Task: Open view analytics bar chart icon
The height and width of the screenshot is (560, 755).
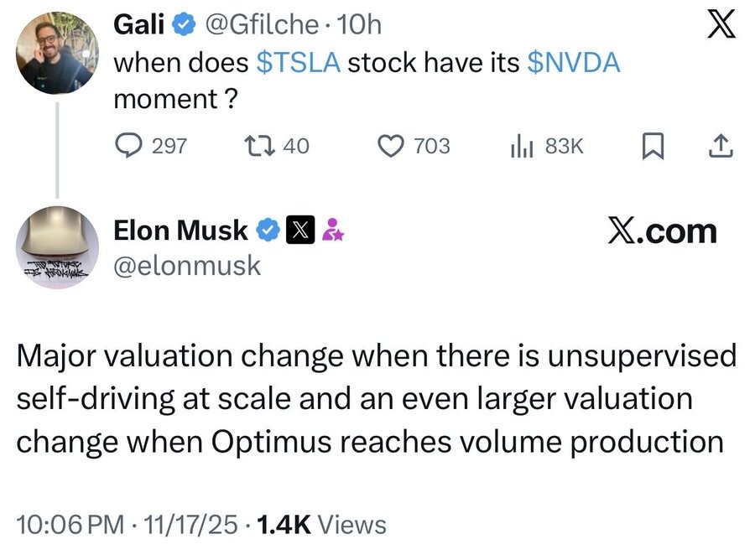Action: (523, 147)
